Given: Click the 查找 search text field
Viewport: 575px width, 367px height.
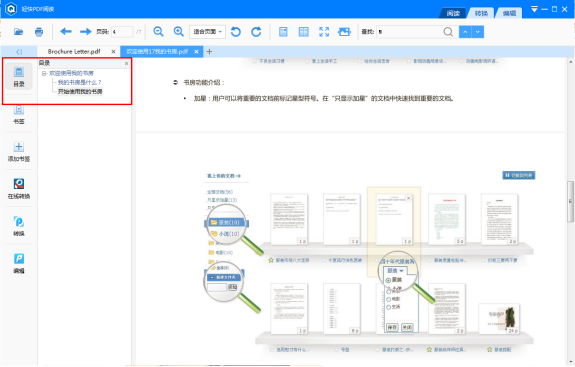Looking at the screenshot, I should coord(410,32).
